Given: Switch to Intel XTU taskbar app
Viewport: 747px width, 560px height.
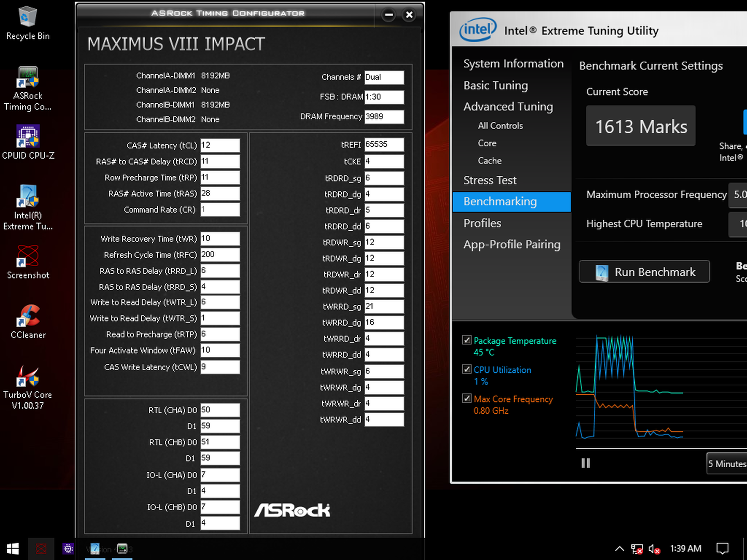Looking at the screenshot, I should pyautogui.click(x=95, y=549).
